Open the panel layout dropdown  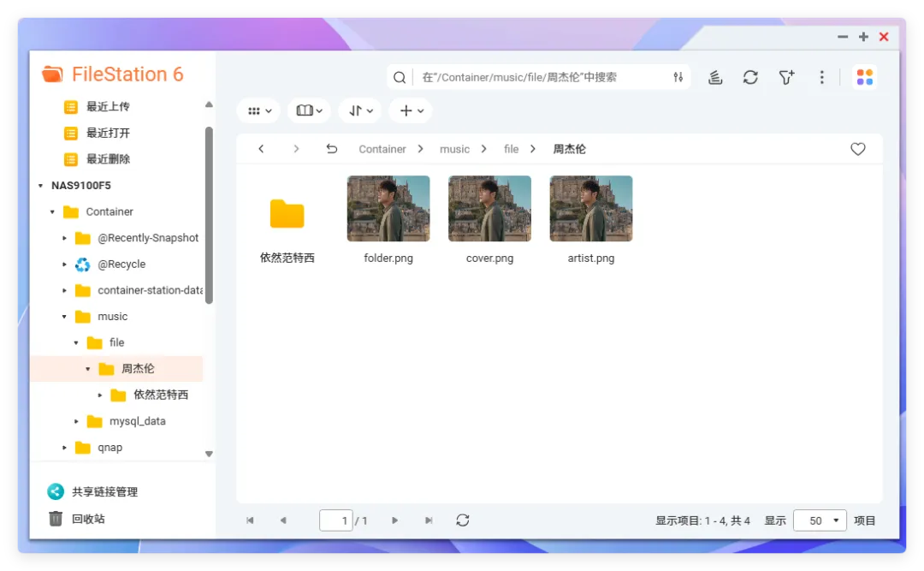click(x=310, y=111)
